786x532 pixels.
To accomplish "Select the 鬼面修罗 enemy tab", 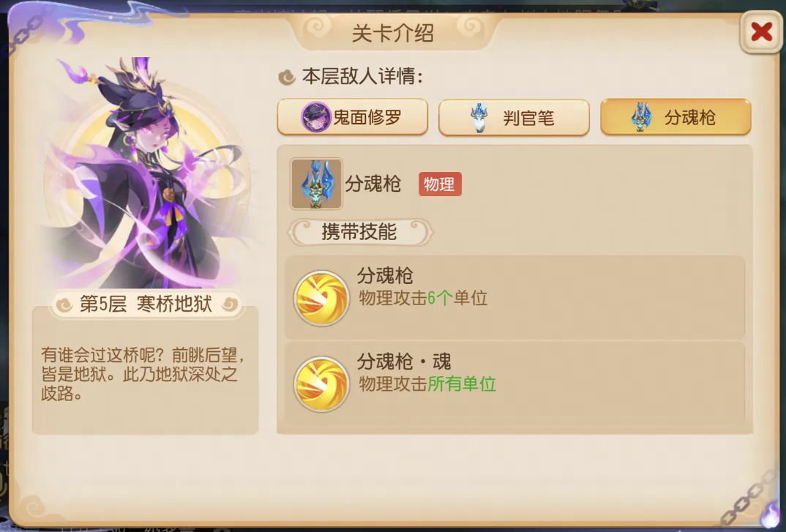I will [x=353, y=117].
